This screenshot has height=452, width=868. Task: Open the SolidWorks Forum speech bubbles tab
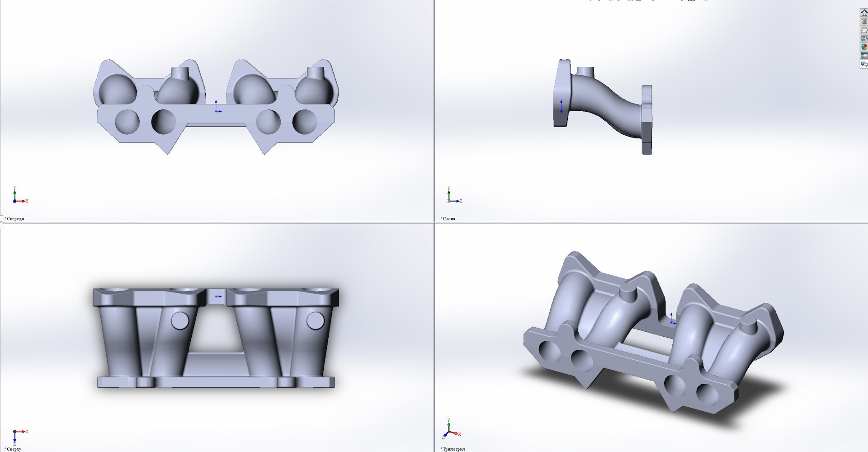pyautogui.click(x=864, y=64)
